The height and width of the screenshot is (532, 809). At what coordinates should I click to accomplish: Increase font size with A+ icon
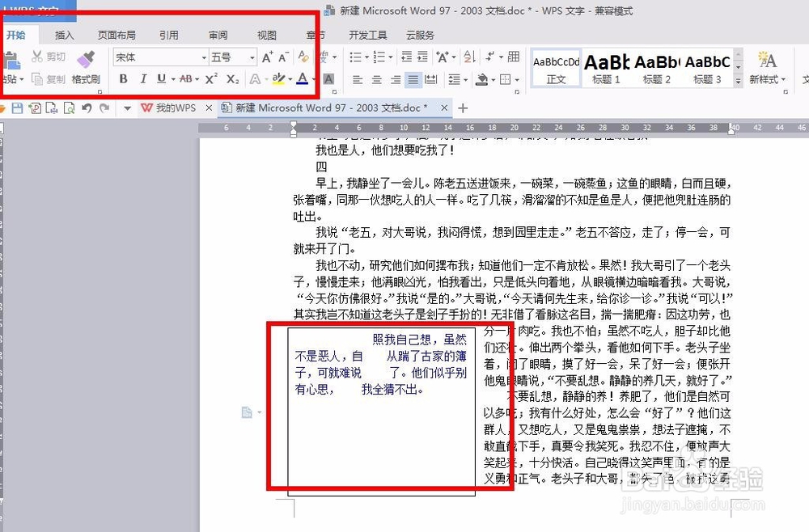click(x=267, y=57)
